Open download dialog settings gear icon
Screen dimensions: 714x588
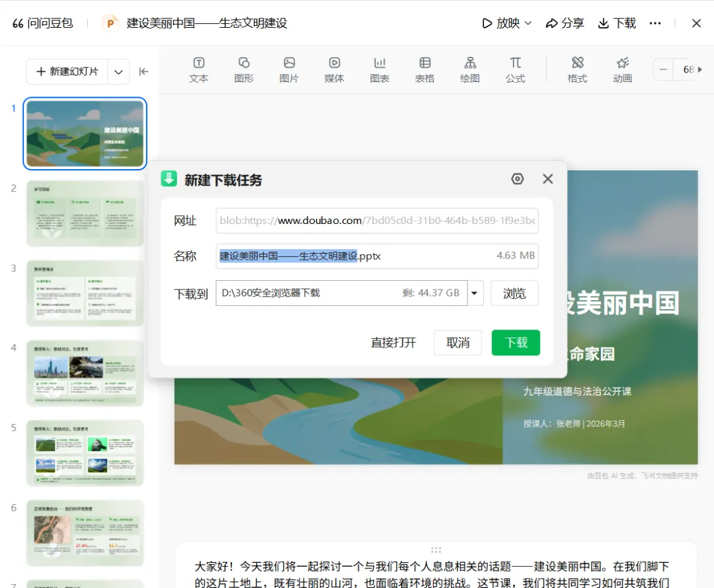click(517, 179)
